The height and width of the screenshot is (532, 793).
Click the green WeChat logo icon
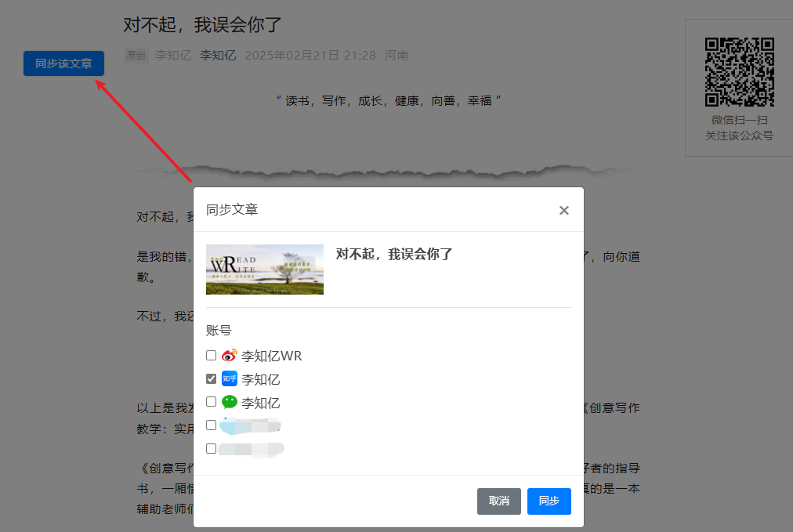point(230,402)
